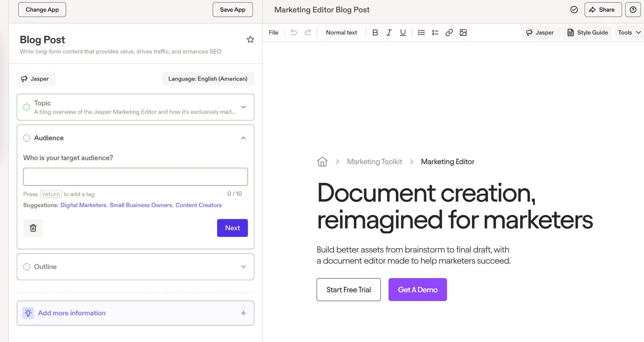Screen dimensions: 644x342
Task: Insert a numbered list
Action: (435, 33)
